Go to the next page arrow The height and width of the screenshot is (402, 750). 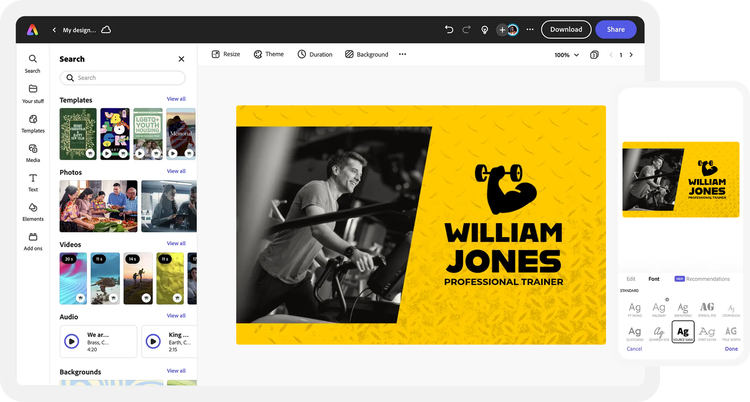632,55
